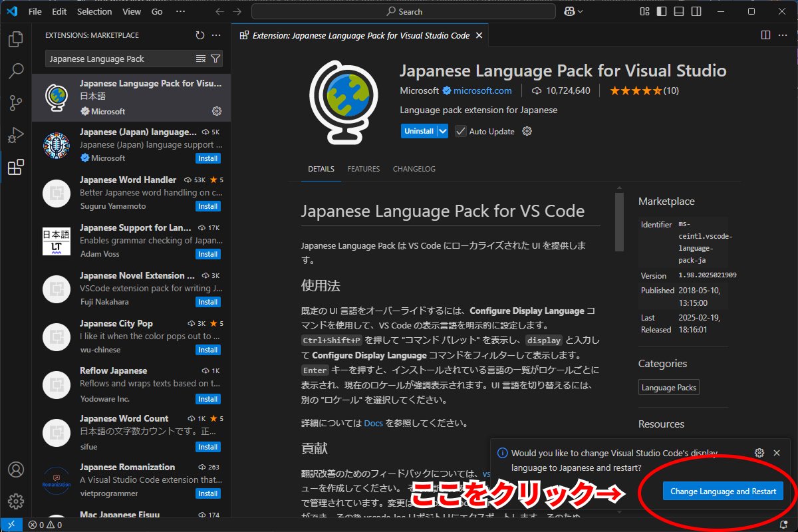Image resolution: width=798 pixels, height=532 pixels.
Task: Toggle panel layout icon in title bar
Action: coord(678,11)
